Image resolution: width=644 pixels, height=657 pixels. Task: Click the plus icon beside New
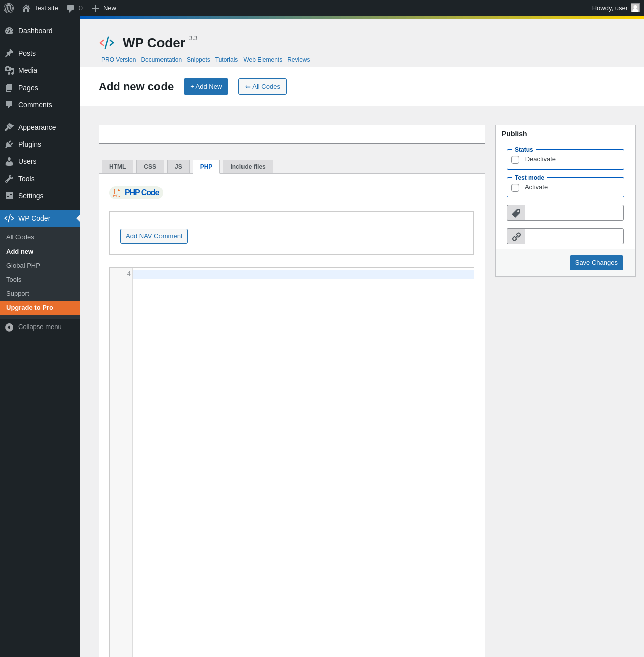pyautogui.click(x=95, y=8)
